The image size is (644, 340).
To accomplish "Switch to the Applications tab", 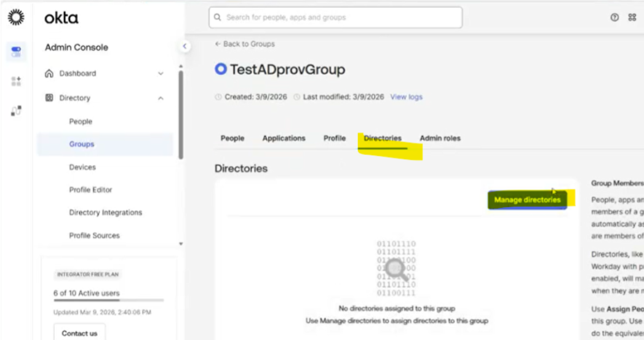I will [284, 138].
